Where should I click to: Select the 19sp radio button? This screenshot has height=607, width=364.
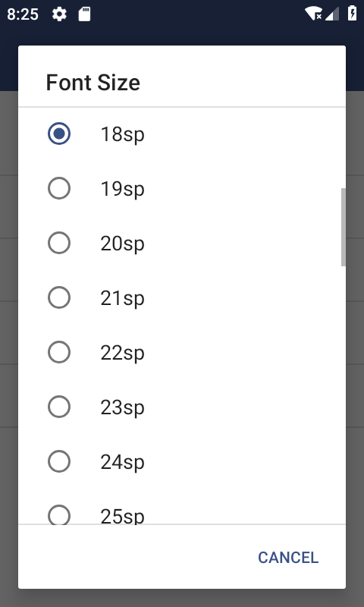point(59,188)
